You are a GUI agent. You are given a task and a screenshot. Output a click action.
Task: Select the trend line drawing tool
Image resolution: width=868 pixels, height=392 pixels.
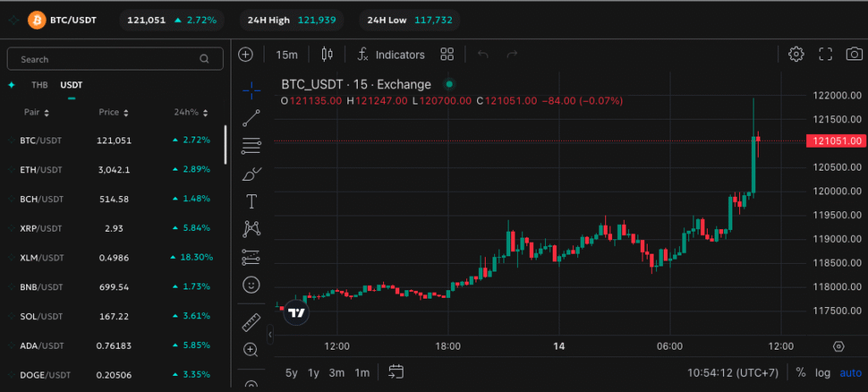251,118
